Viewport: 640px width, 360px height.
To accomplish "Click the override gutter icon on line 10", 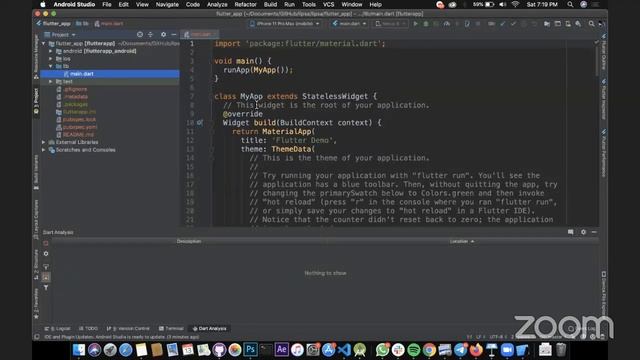I will point(200,122).
